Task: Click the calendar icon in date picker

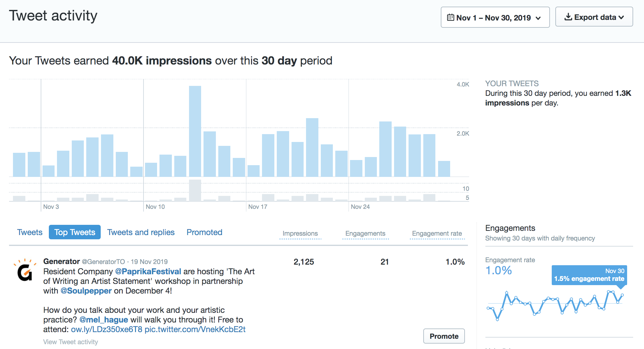Action: click(450, 17)
